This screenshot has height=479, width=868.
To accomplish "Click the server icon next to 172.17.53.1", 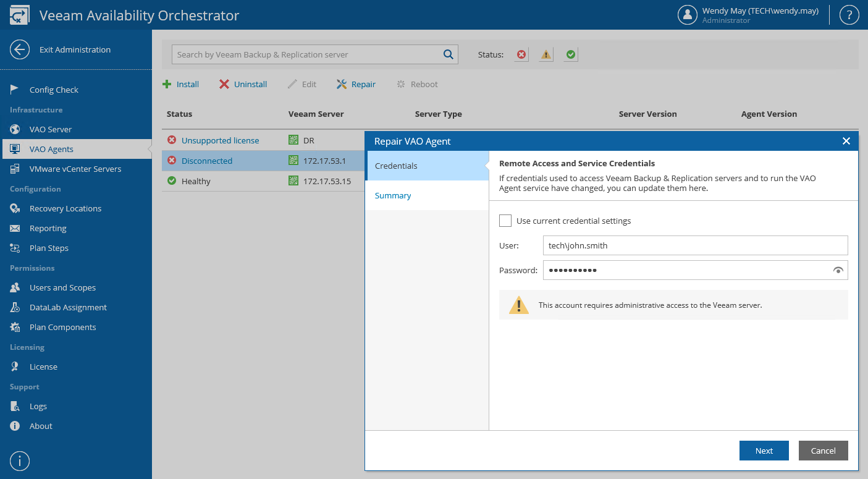I will [x=293, y=161].
